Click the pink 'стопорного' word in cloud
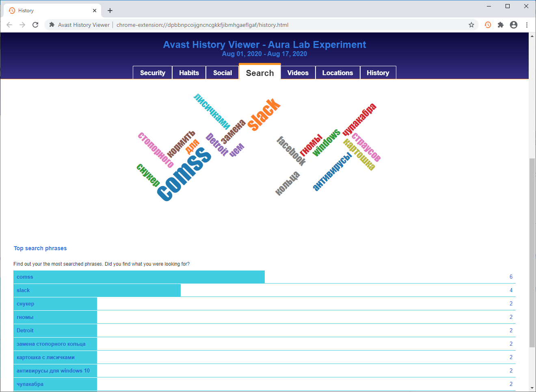The image size is (536, 392). click(156, 150)
